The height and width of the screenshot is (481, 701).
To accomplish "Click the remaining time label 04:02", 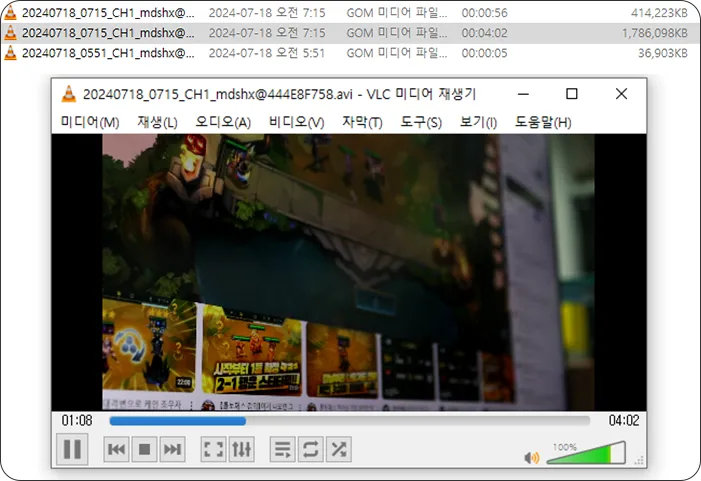I will (624, 421).
